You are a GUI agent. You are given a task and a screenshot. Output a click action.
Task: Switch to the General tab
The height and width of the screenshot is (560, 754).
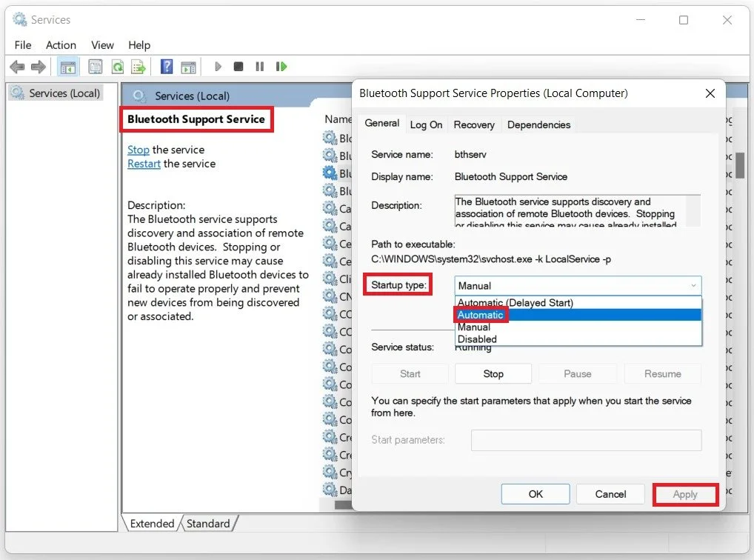tap(381, 123)
